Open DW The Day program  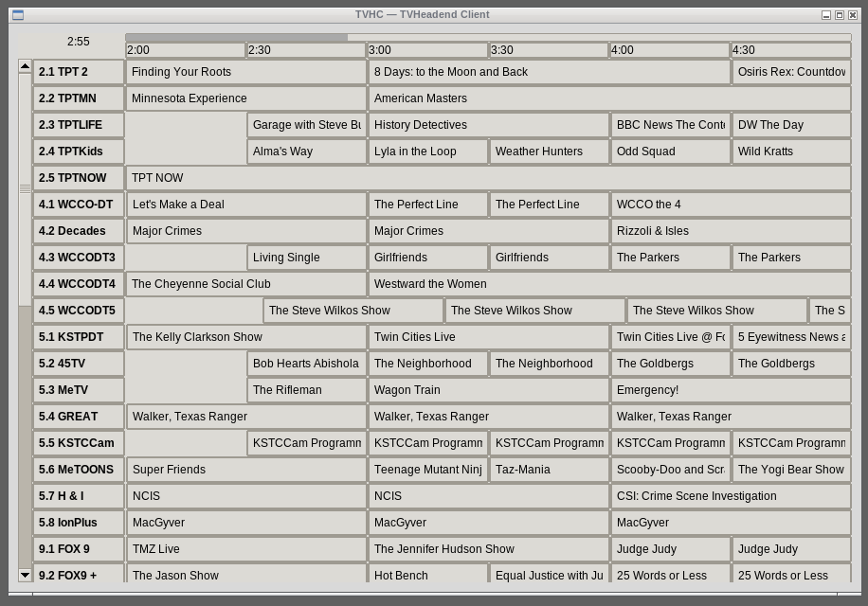click(791, 125)
